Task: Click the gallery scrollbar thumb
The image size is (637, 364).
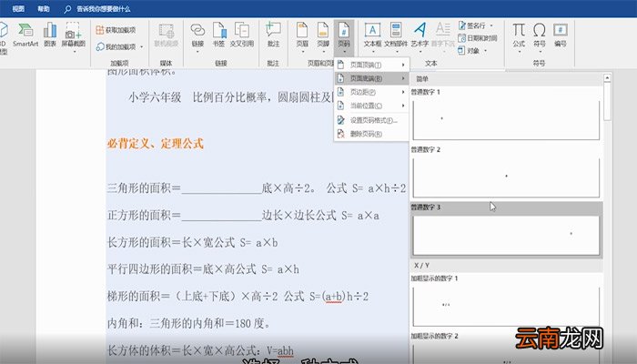Action: 607,102
